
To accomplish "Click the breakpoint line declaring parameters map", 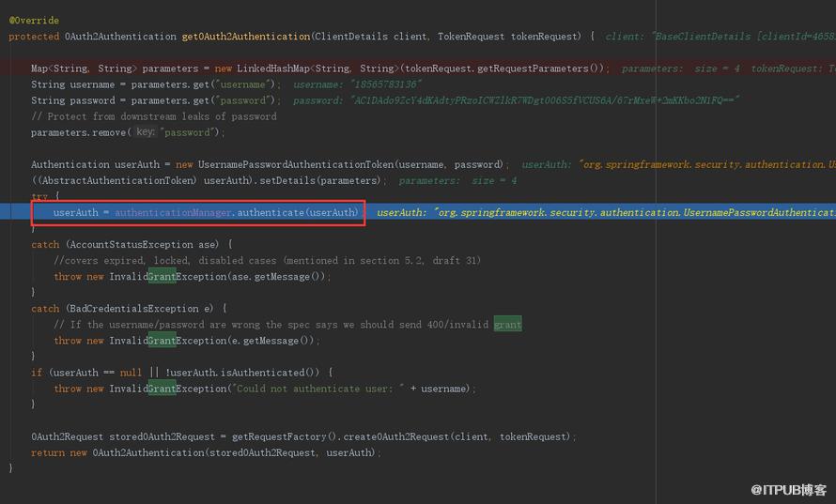I will 320,69.
